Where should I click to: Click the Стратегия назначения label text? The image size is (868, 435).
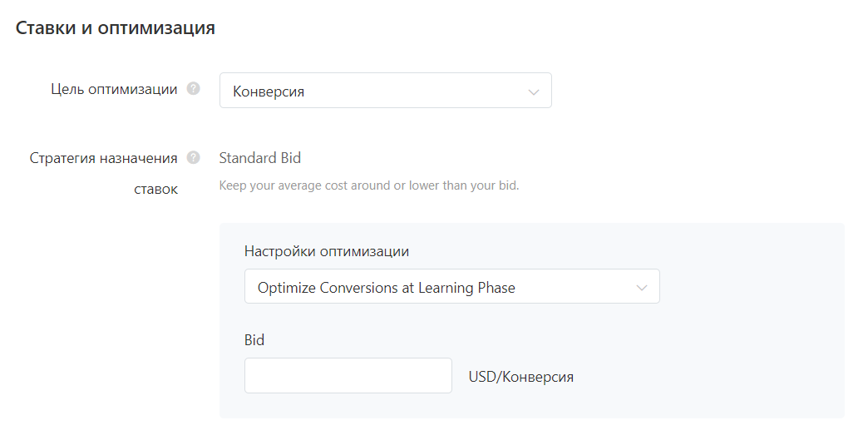coord(104,157)
